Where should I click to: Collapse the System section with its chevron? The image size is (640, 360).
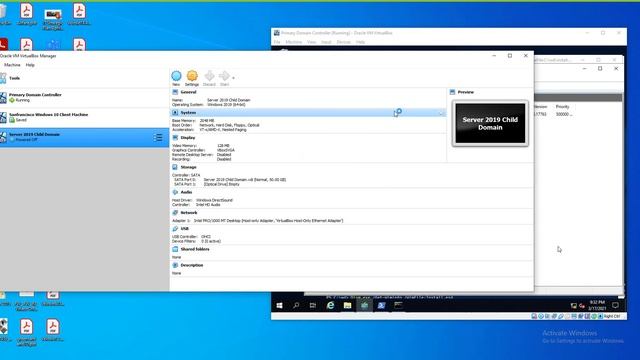[441, 113]
